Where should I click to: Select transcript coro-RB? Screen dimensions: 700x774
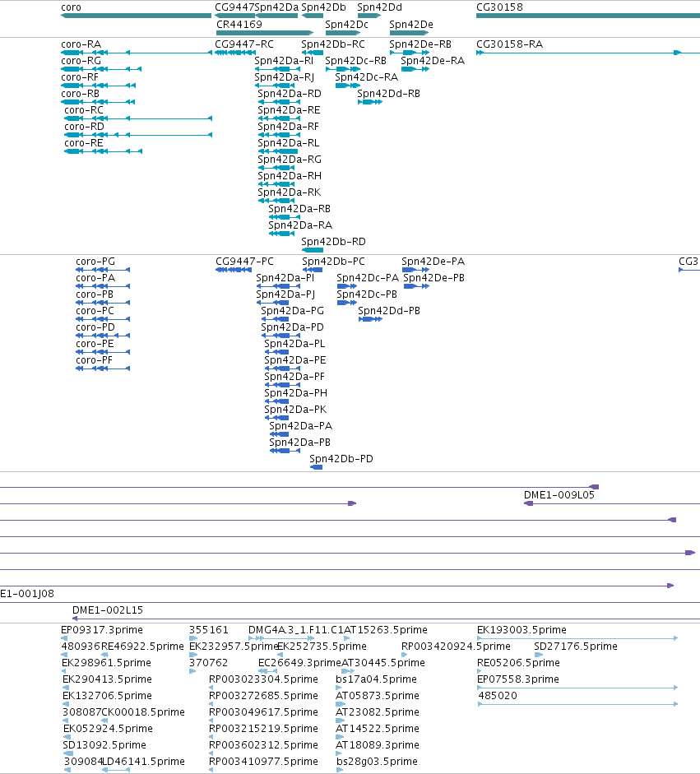[98, 102]
